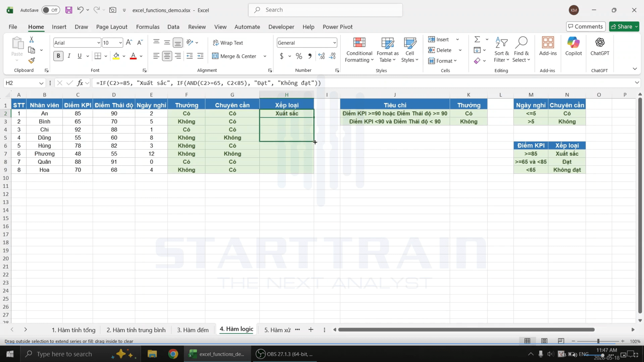Adjust the zoom slider handle

(x=598, y=341)
